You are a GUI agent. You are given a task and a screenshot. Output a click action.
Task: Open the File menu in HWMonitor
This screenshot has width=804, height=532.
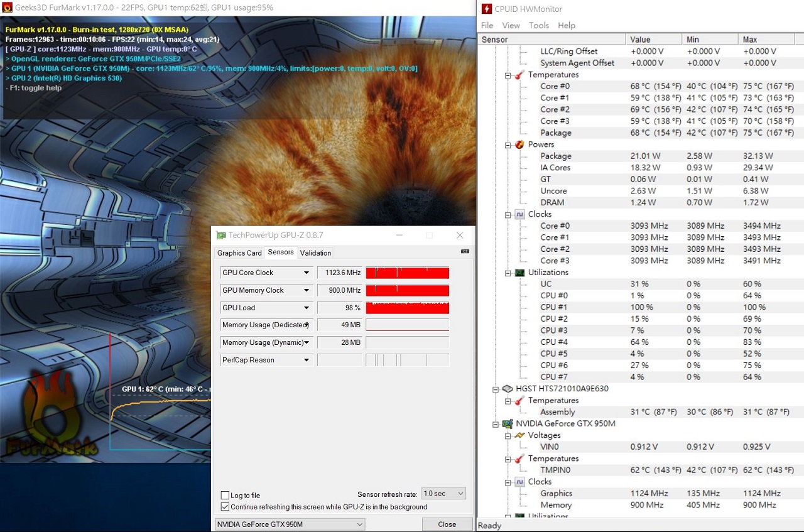pyautogui.click(x=487, y=25)
